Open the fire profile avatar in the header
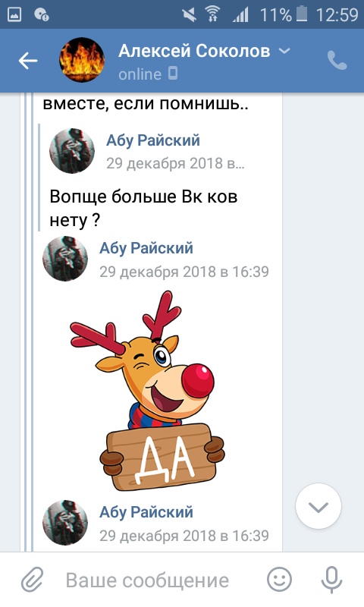 (x=82, y=60)
